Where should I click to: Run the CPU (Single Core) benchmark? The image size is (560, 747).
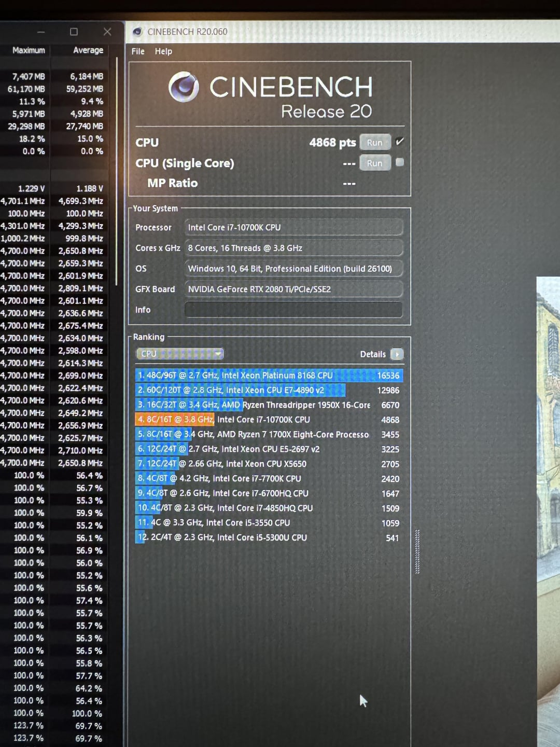coord(375,163)
